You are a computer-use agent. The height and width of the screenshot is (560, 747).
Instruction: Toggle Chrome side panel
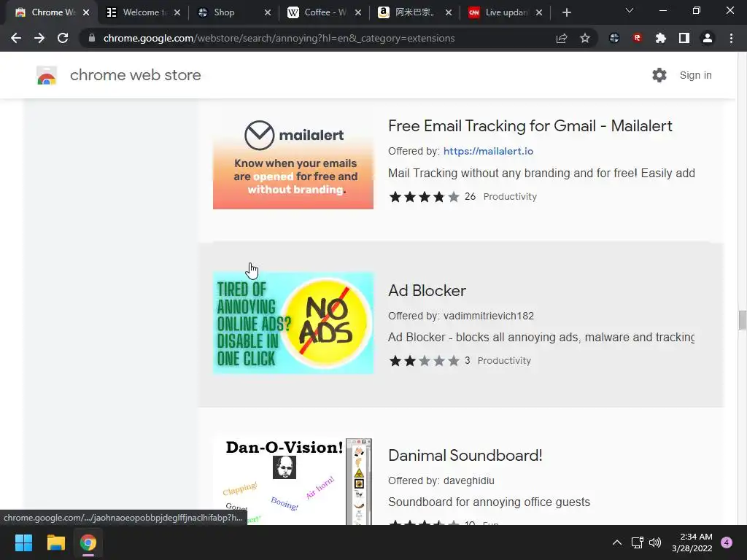point(684,38)
